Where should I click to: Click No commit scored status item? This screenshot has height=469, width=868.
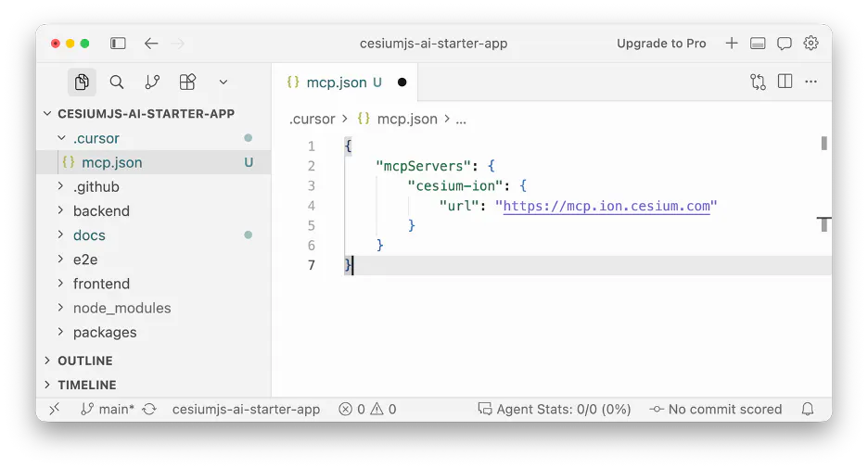[716, 410]
